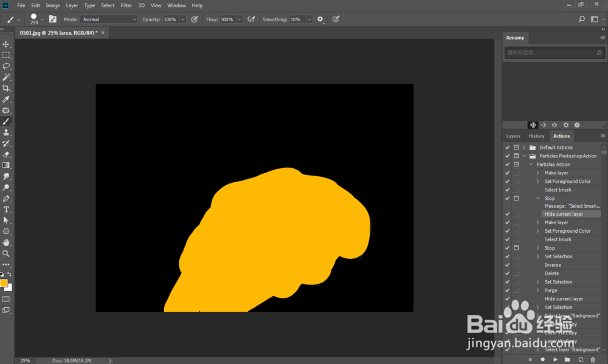608x364 pixels.
Task: Reset default foreground and background colors
Action: [x=2, y=275]
